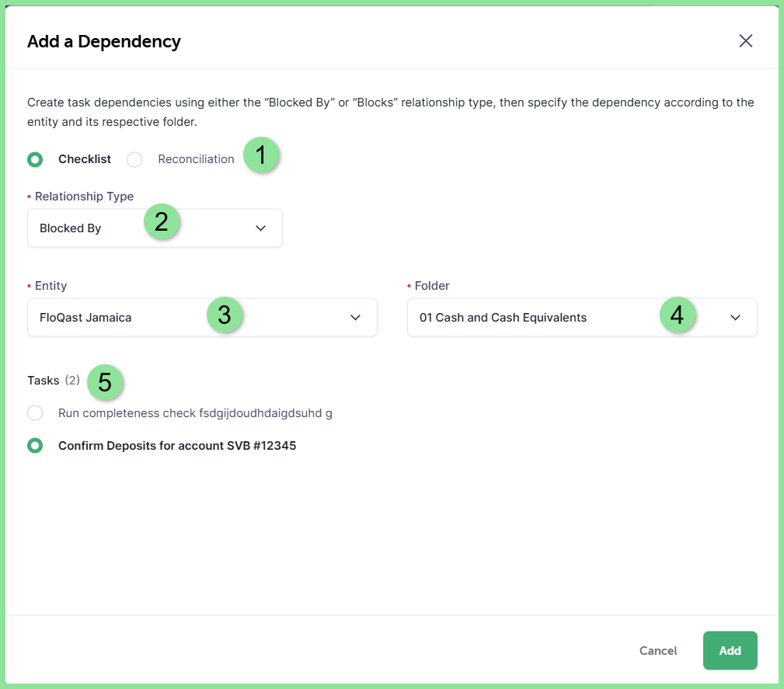
Task: Click the Add a Dependency title
Action: pos(104,41)
